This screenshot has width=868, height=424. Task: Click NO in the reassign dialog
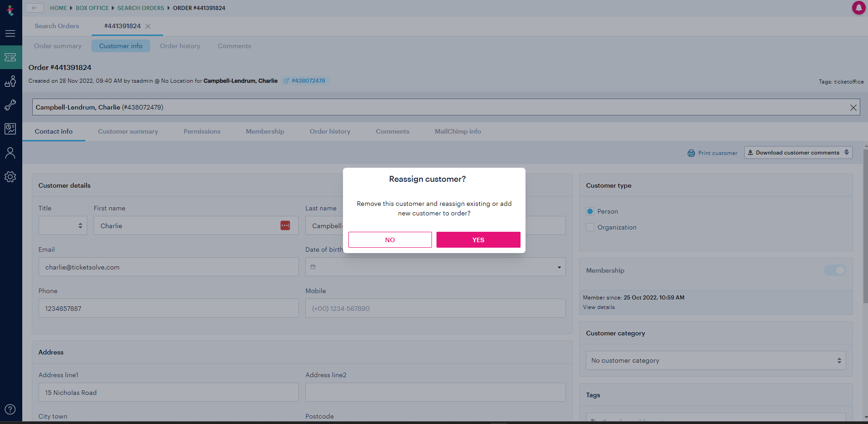(390, 240)
